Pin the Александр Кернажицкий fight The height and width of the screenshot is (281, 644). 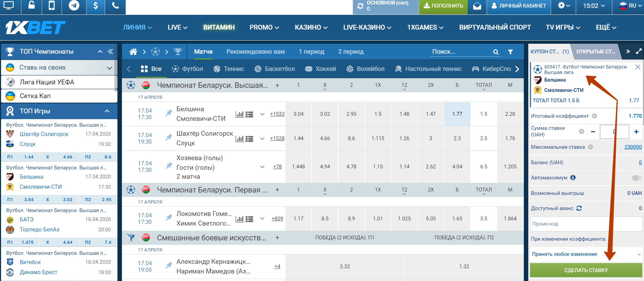168,265
